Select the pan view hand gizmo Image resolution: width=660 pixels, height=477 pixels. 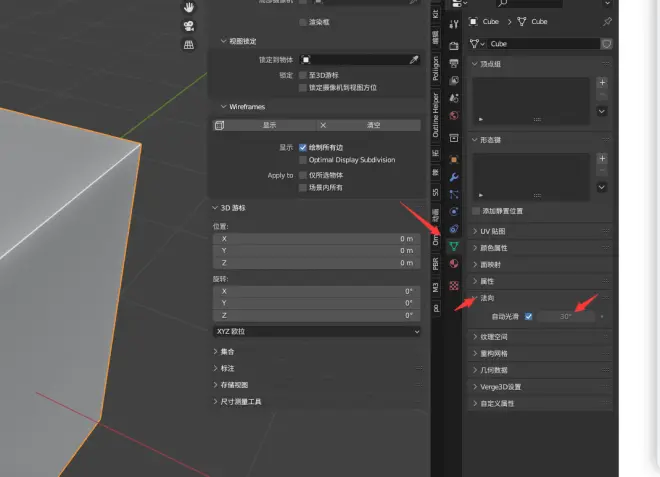tap(189, 7)
